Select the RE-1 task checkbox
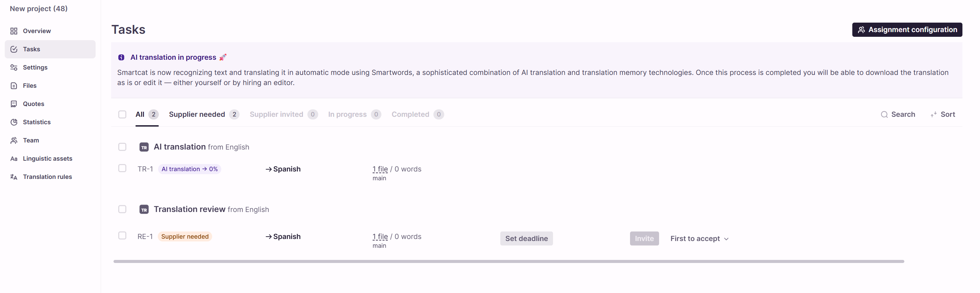This screenshot has height=293, width=980. (122, 236)
